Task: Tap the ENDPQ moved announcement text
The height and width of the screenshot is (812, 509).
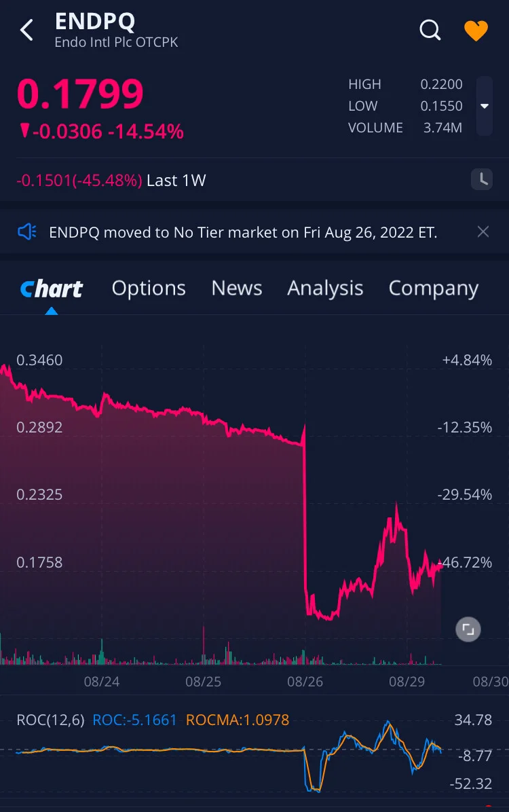Action: [x=243, y=232]
